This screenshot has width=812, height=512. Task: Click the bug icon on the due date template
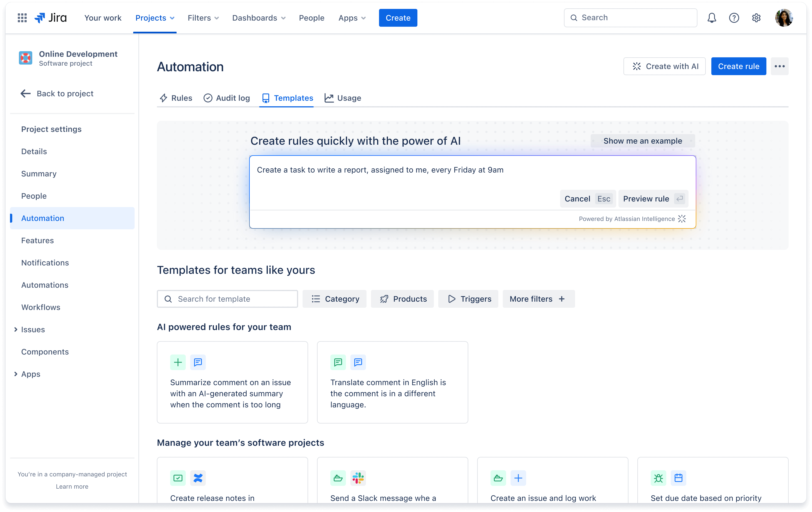tap(658, 478)
